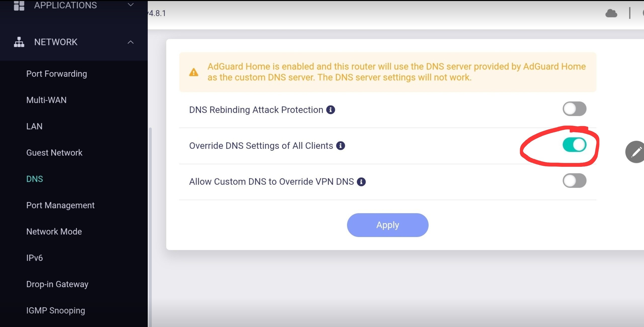Screen dimensions: 644x327
Task: Click the Network topology icon in sidebar
Action: pyautogui.click(x=19, y=42)
